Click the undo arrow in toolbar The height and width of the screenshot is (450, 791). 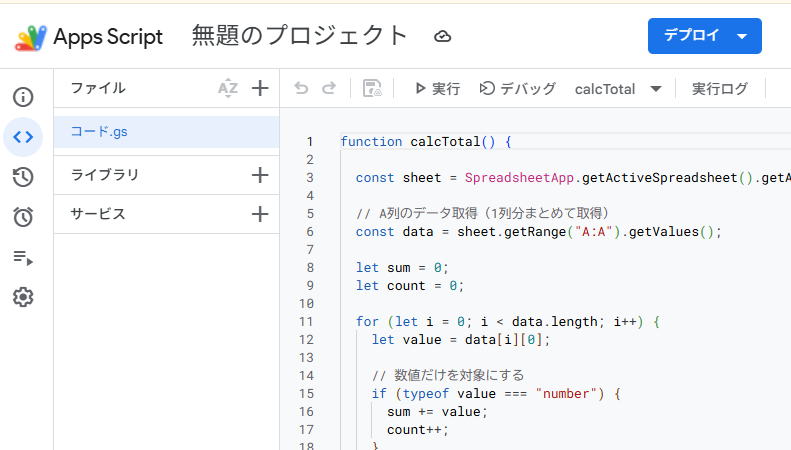(x=301, y=88)
